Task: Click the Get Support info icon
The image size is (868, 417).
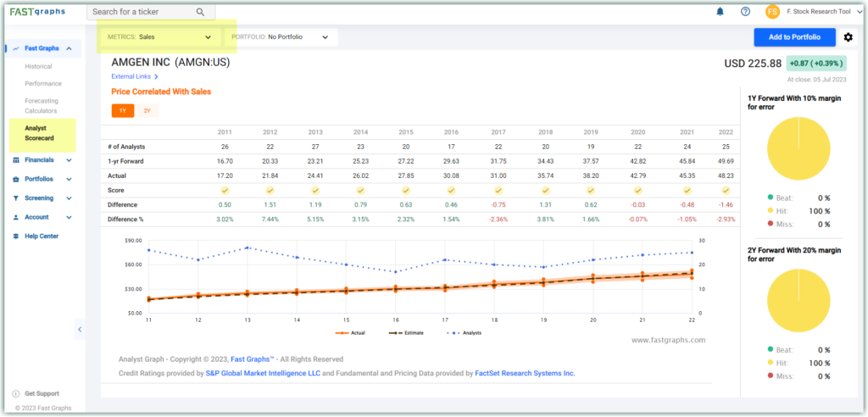Action: coord(15,394)
